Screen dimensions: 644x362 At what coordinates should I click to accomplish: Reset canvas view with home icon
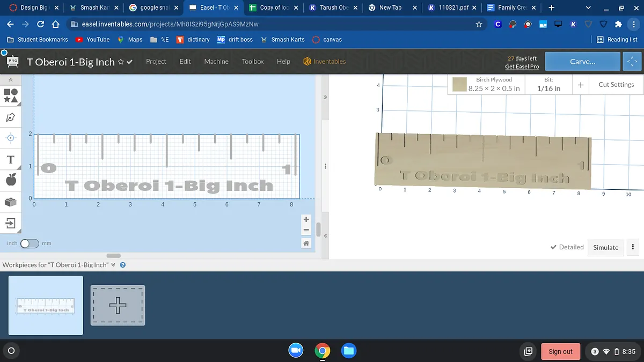[306, 243]
